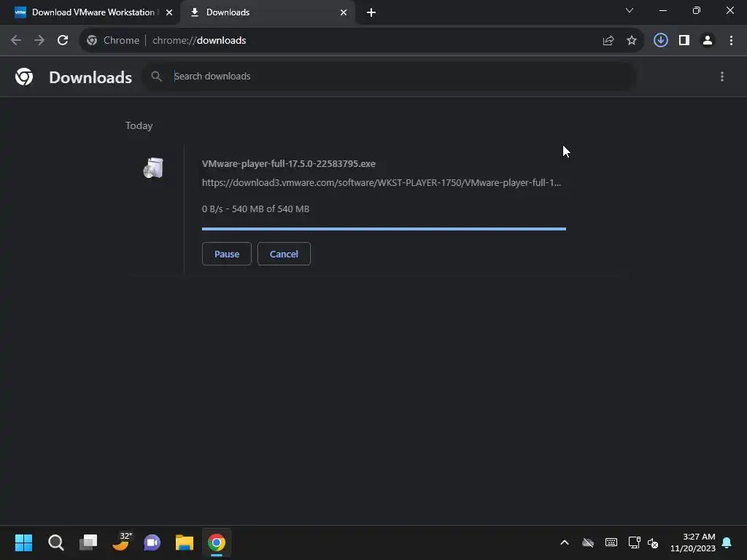Open the side panel icon

coord(684,41)
